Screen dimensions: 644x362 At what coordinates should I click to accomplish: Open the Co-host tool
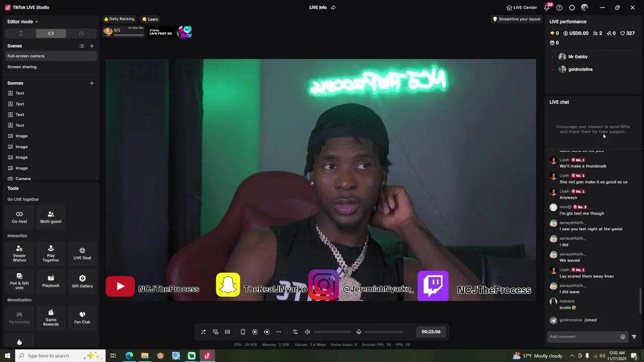(20, 217)
